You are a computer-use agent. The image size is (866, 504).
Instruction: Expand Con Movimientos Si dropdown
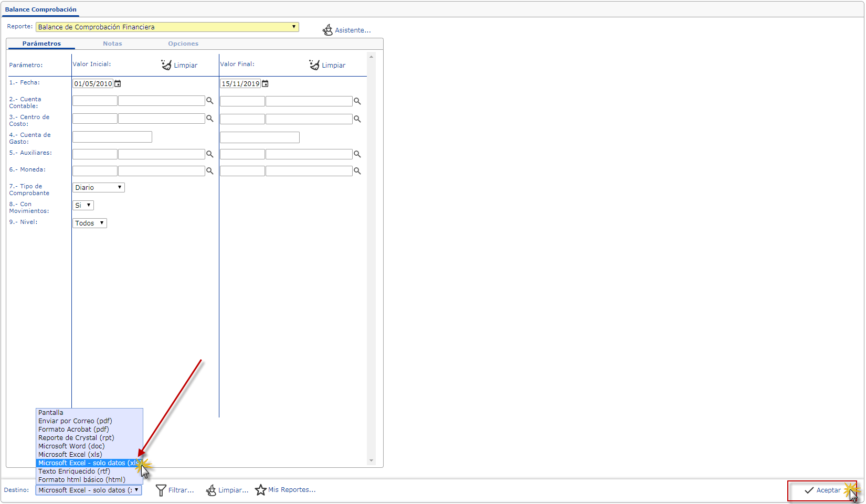83,205
